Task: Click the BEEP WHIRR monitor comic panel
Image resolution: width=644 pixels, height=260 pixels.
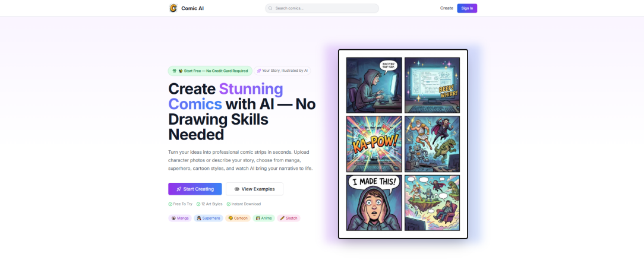Action: point(432,85)
